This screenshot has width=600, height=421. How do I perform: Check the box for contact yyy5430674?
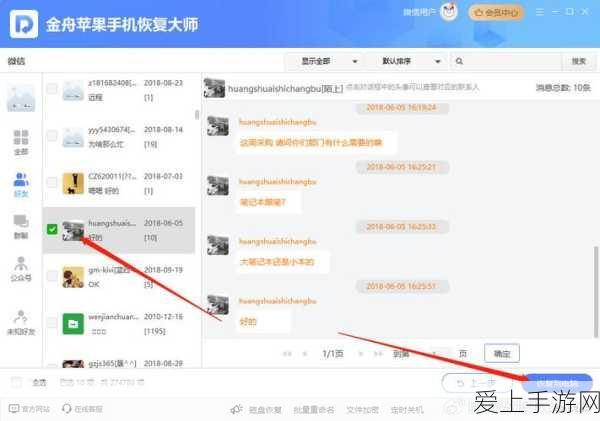click(x=52, y=135)
